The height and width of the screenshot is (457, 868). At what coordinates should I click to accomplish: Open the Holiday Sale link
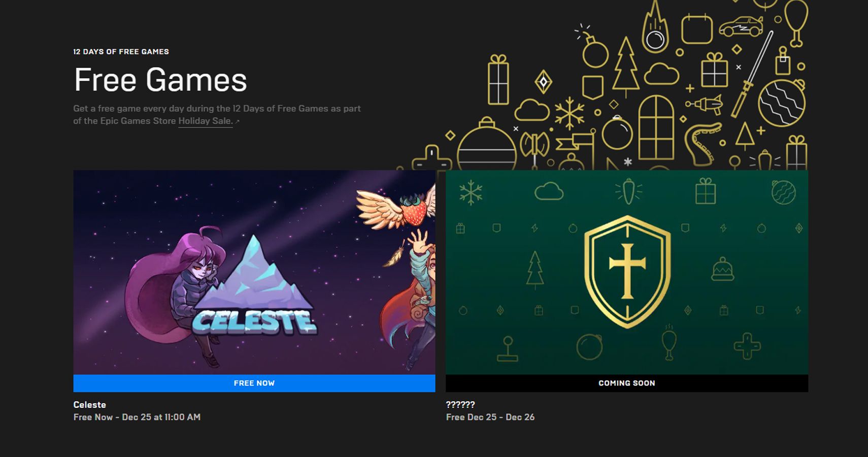pos(205,121)
